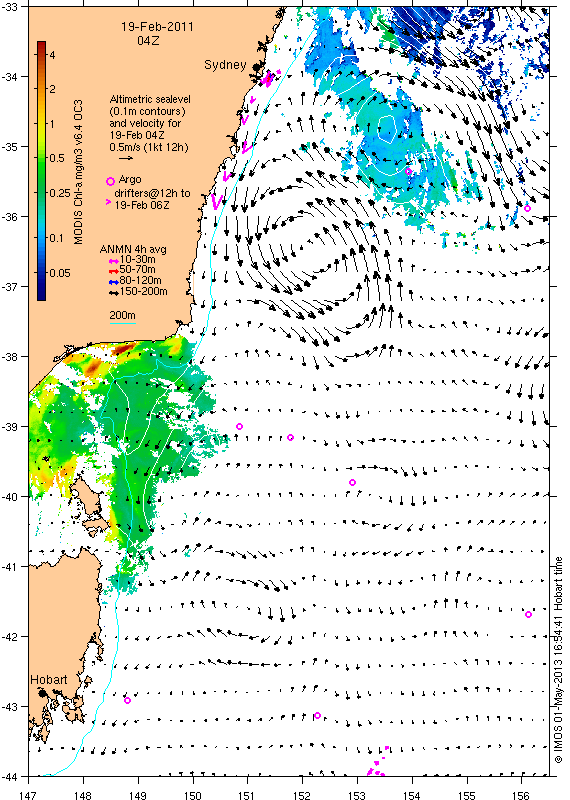
Task: Click the magenta drifter arrowhead legend symbol
Action: click(108, 203)
